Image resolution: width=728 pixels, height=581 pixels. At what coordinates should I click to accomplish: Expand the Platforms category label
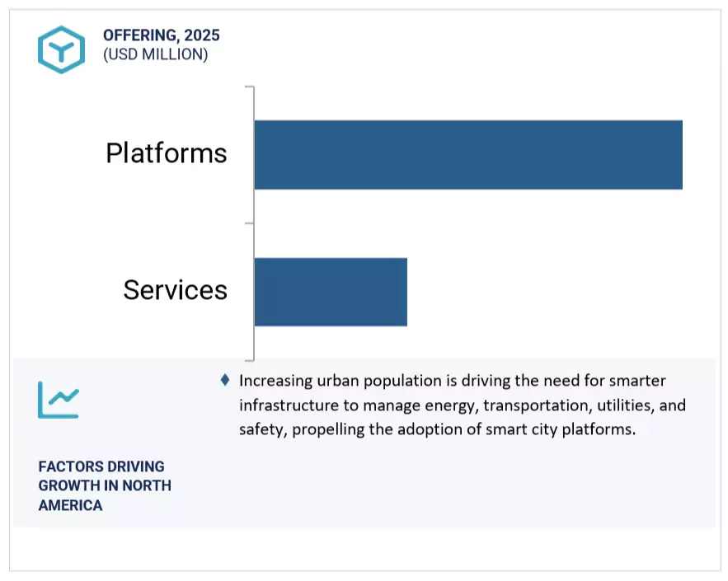[166, 153]
